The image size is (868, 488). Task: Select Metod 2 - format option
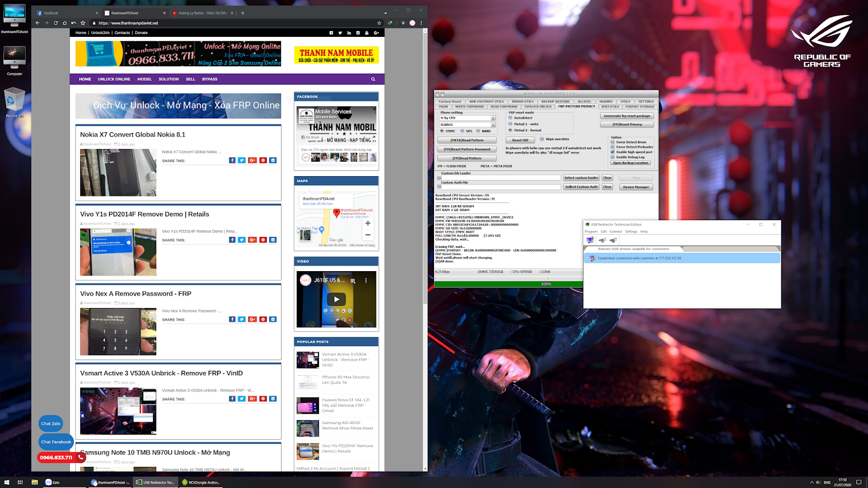510,130
